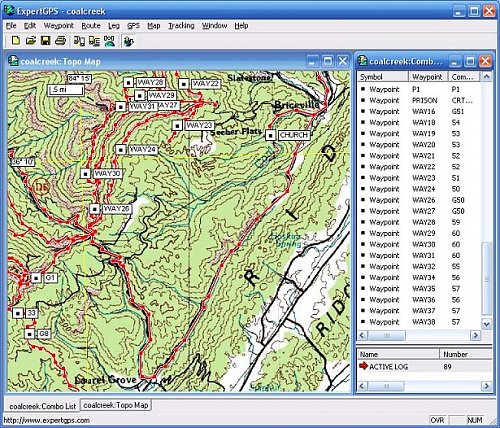Select the WAY32 row in list

click(x=419, y=266)
